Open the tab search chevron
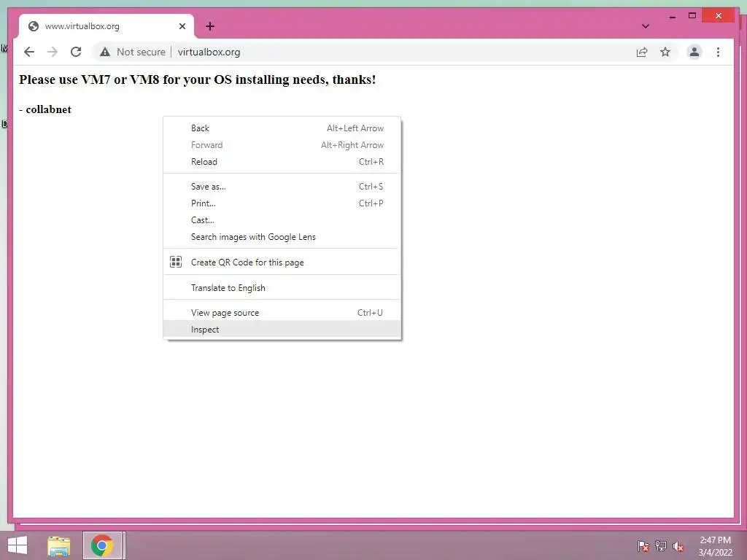This screenshot has width=747, height=560. click(645, 26)
